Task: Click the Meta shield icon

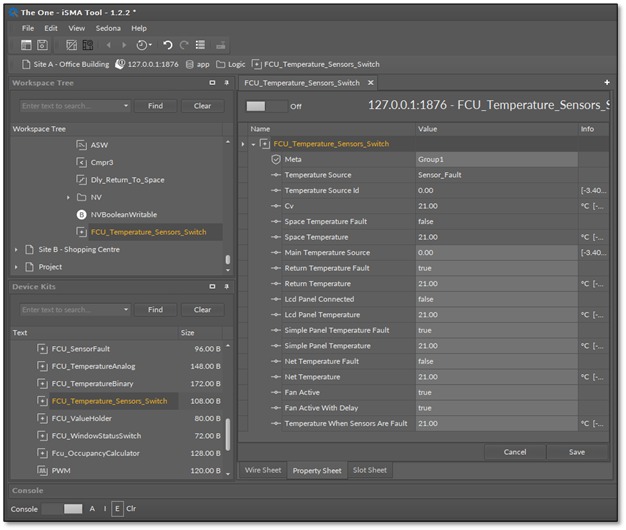Action: [x=276, y=159]
